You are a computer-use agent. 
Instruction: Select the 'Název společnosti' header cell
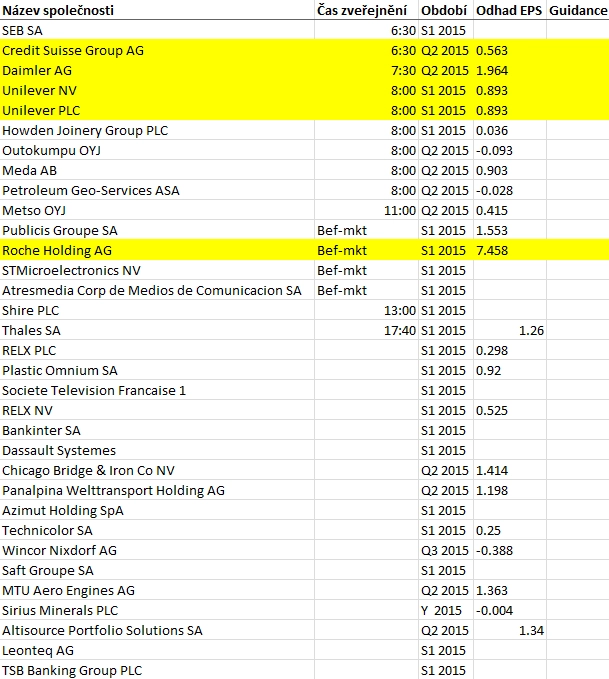[x=157, y=10]
